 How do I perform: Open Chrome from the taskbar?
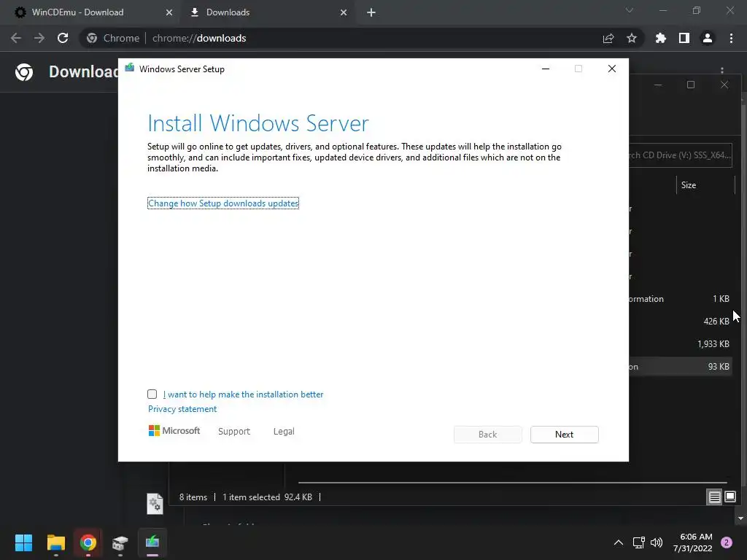(x=88, y=542)
